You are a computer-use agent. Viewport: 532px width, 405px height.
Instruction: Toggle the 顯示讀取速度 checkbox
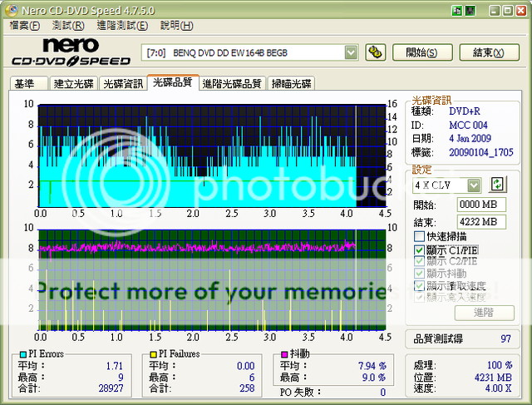[x=419, y=284]
